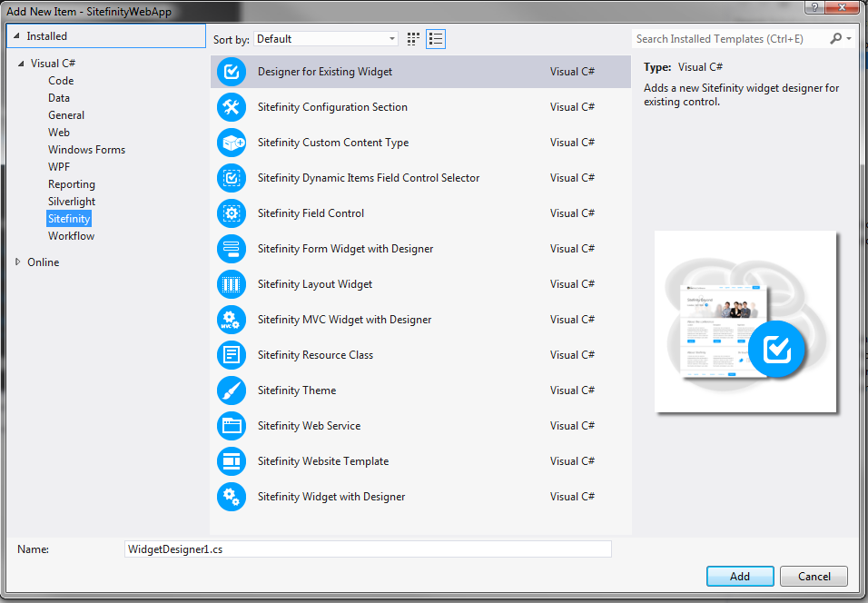Collapse the Installed section
This screenshot has height=603, width=868.
(x=16, y=36)
